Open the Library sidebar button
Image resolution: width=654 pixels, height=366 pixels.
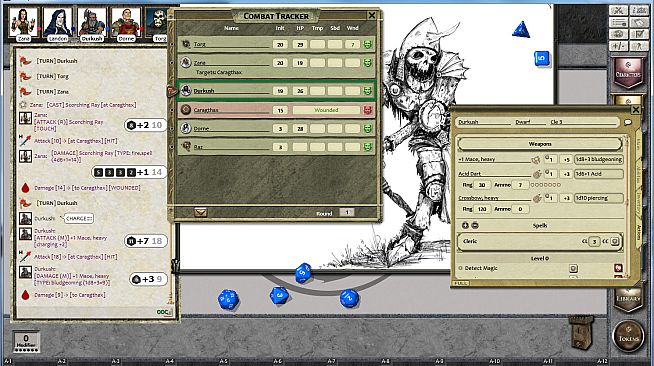(x=628, y=299)
